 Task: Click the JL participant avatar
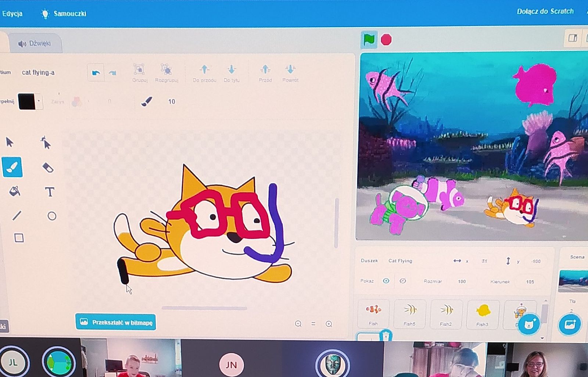point(13,362)
